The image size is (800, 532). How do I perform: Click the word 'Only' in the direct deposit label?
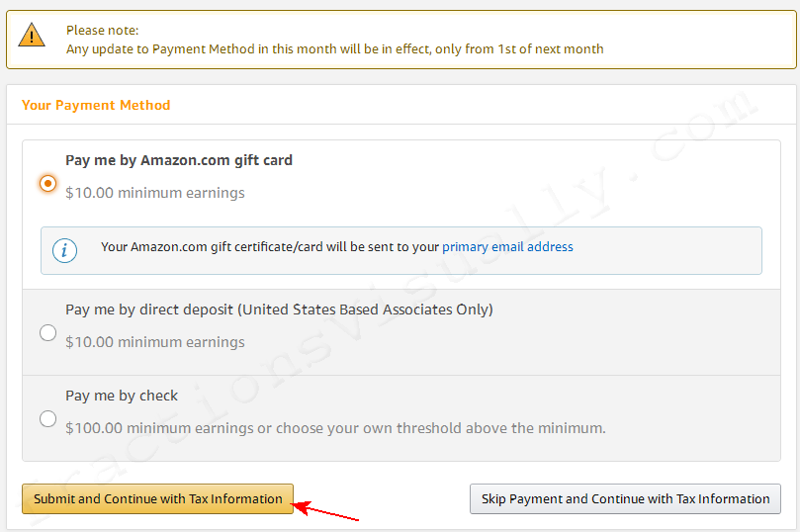click(x=473, y=310)
